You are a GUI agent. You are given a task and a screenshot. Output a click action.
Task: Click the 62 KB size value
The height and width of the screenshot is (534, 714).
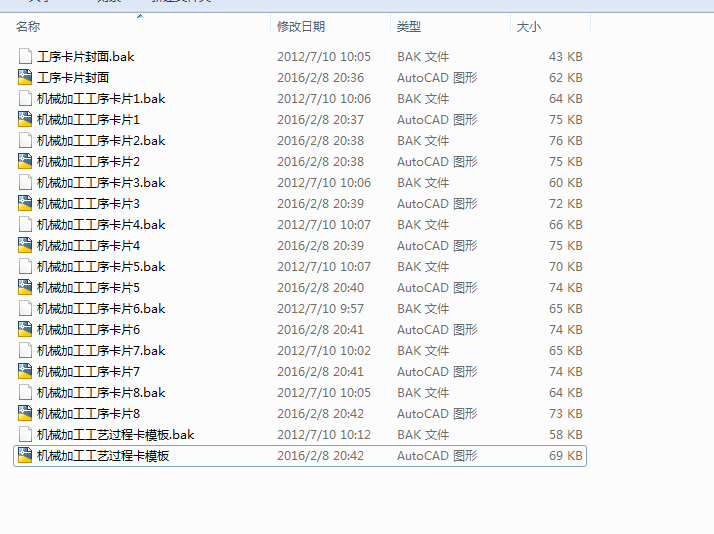point(566,77)
